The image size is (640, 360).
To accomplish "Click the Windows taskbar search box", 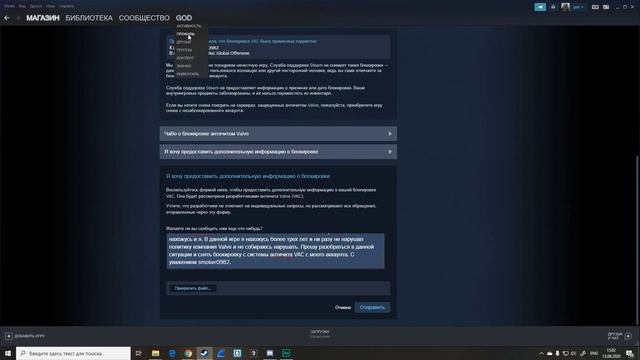I will pos(73,353).
